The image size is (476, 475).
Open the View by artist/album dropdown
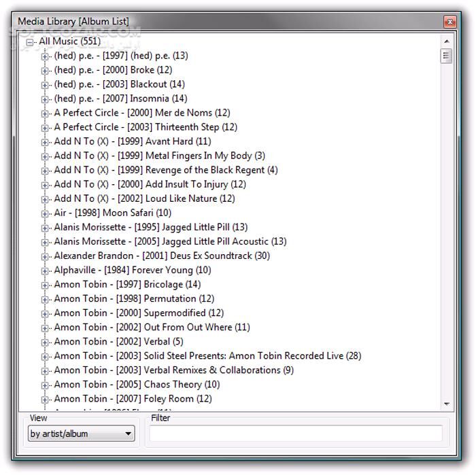81,434
